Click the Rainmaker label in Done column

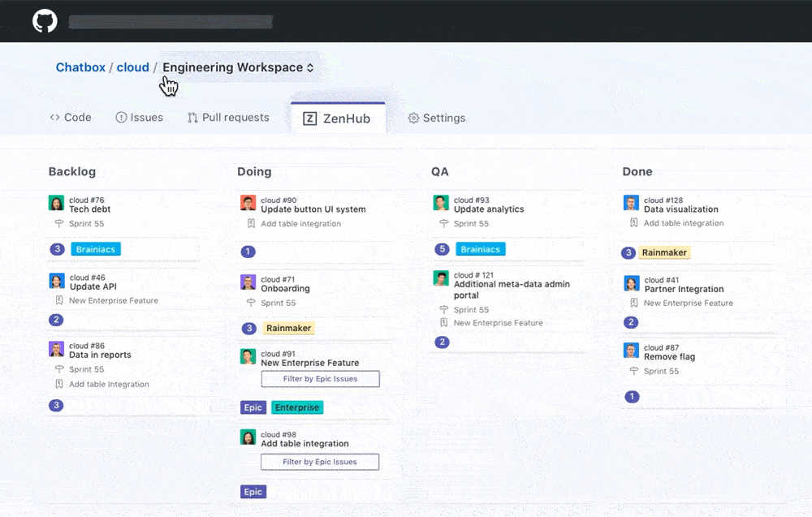click(664, 252)
